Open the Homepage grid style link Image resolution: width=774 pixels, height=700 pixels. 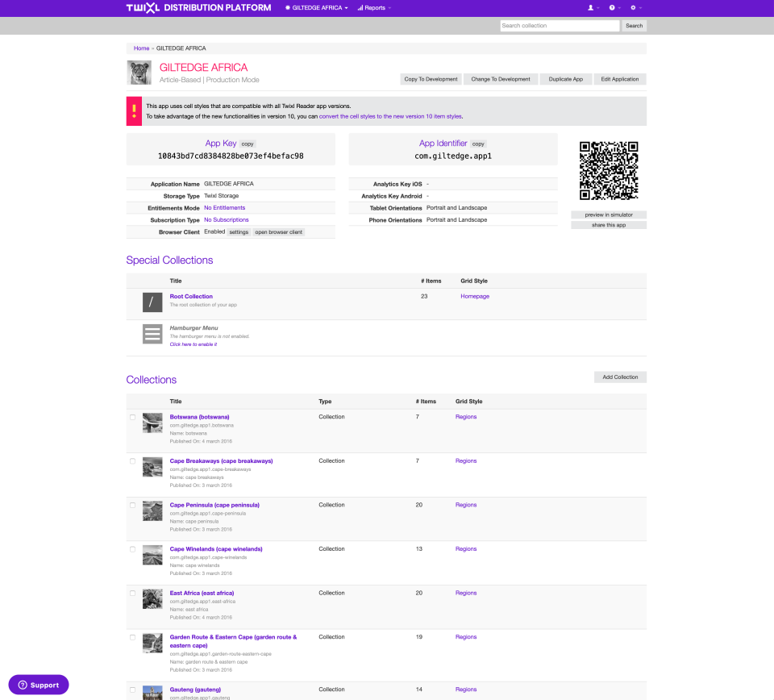click(475, 297)
